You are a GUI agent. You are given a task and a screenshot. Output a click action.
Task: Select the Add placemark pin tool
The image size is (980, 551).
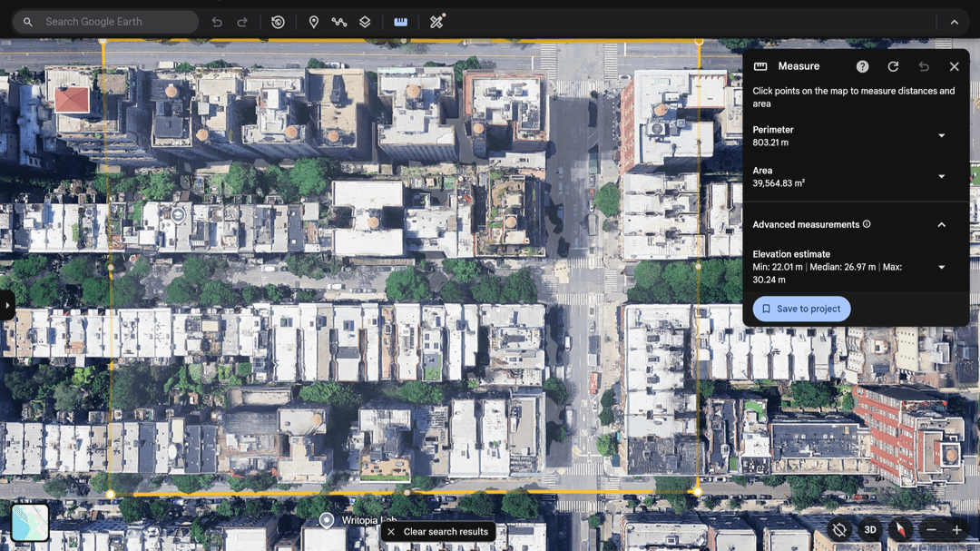[314, 22]
